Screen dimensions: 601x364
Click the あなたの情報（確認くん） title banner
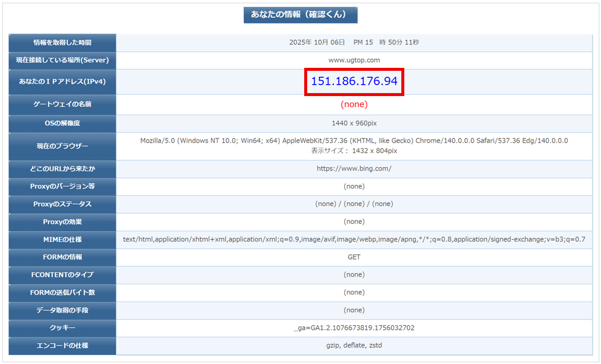(x=300, y=15)
